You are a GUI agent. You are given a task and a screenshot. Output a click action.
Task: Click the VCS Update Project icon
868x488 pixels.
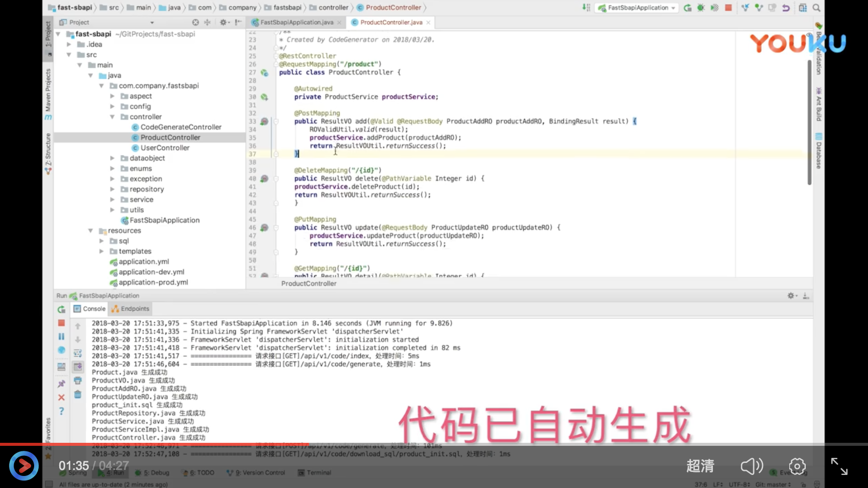tap(745, 8)
